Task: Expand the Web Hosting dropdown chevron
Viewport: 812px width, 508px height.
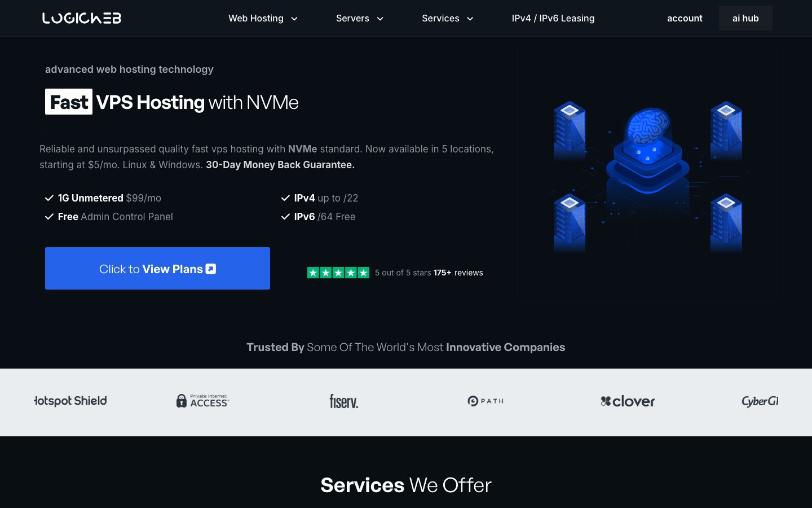Action: tap(294, 19)
